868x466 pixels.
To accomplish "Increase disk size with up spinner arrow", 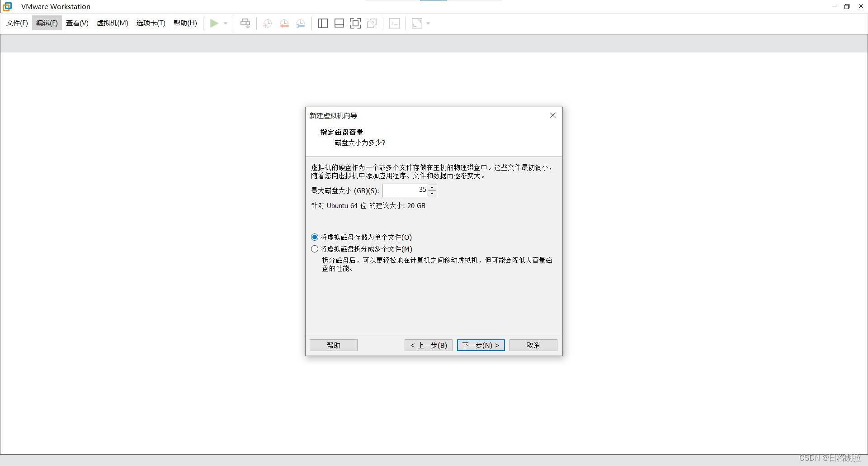I will click(x=432, y=187).
